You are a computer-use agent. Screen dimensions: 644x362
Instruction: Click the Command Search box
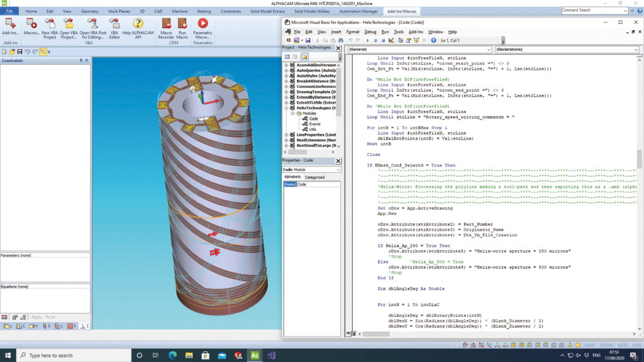(x=594, y=11)
